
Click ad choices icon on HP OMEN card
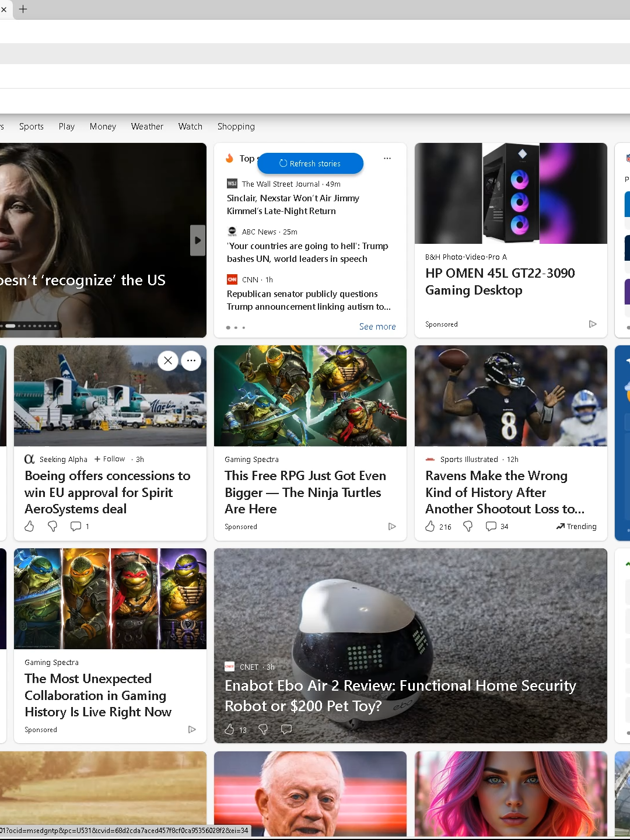click(x=593, y=324)
